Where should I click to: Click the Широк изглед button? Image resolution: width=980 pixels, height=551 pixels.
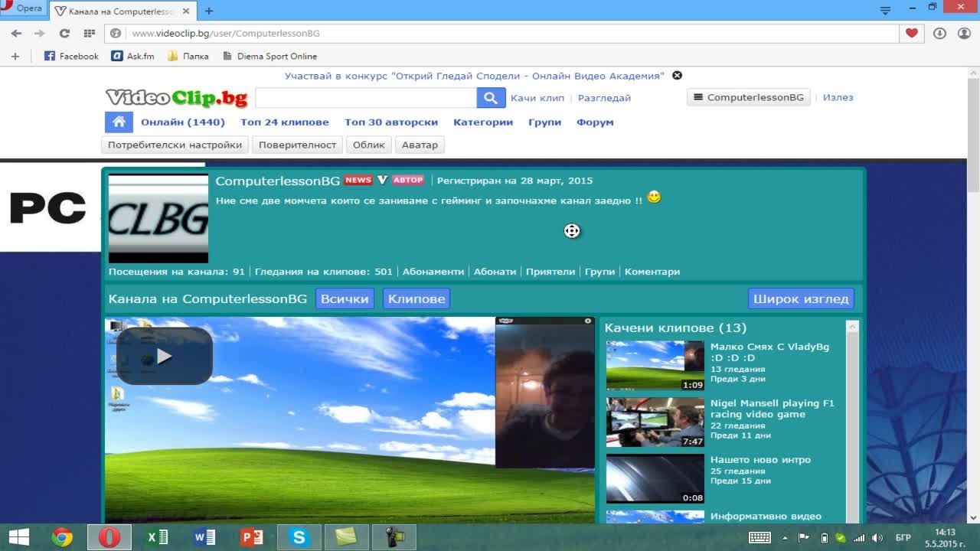point(800,298)
